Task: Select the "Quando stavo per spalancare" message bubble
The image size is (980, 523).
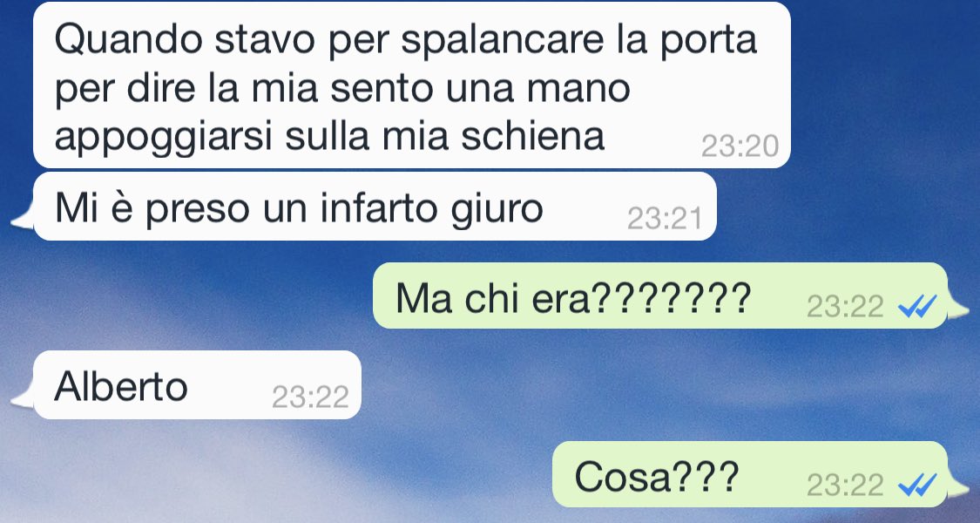Action: (x=412, y=85)
